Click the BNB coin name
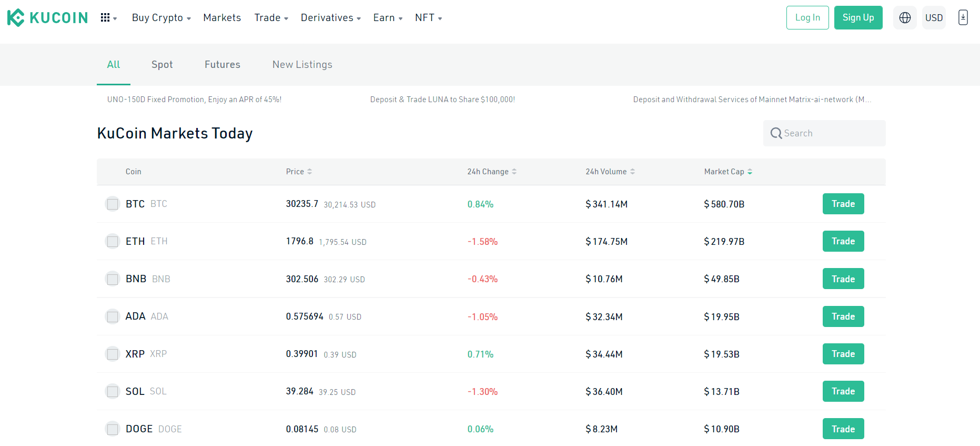Viewport: 980px width, 446px height. click(136, 279)
